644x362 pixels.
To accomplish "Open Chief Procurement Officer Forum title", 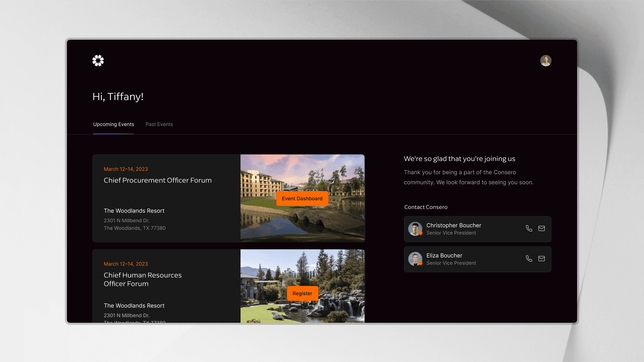I will coord(158,180).
